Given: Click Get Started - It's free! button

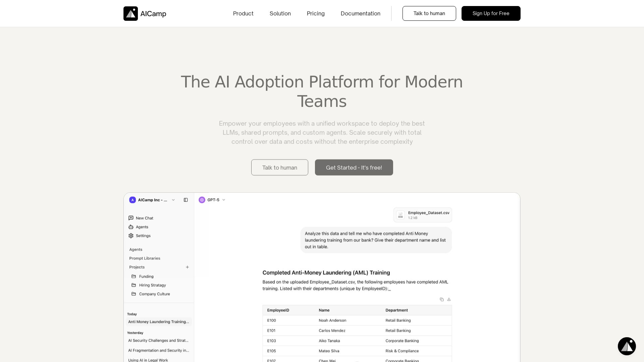Looking at the screenshot, I should pyautogui.click(x=354, y=167).
